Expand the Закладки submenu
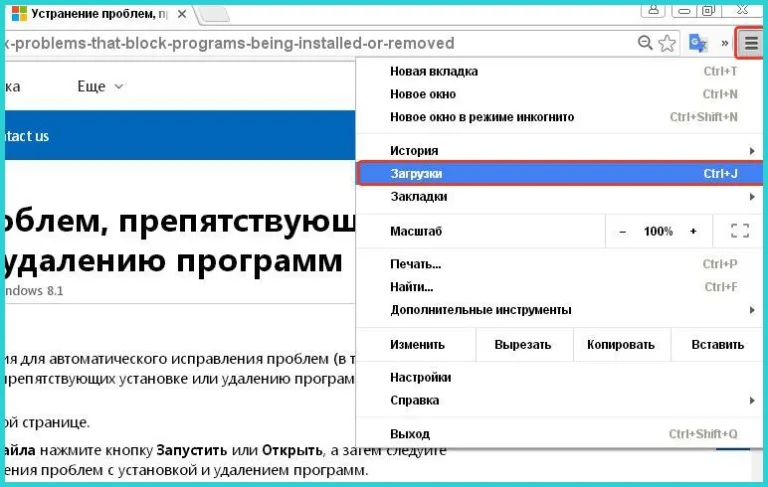 (559, 196)
